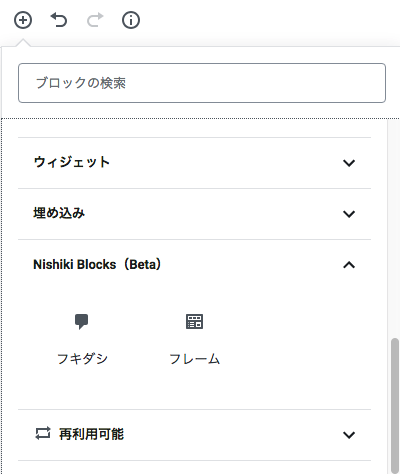Viewport: 400px width, 474px height.
Task: Click the Redo arrow icon
Action: tap(95, 20)
